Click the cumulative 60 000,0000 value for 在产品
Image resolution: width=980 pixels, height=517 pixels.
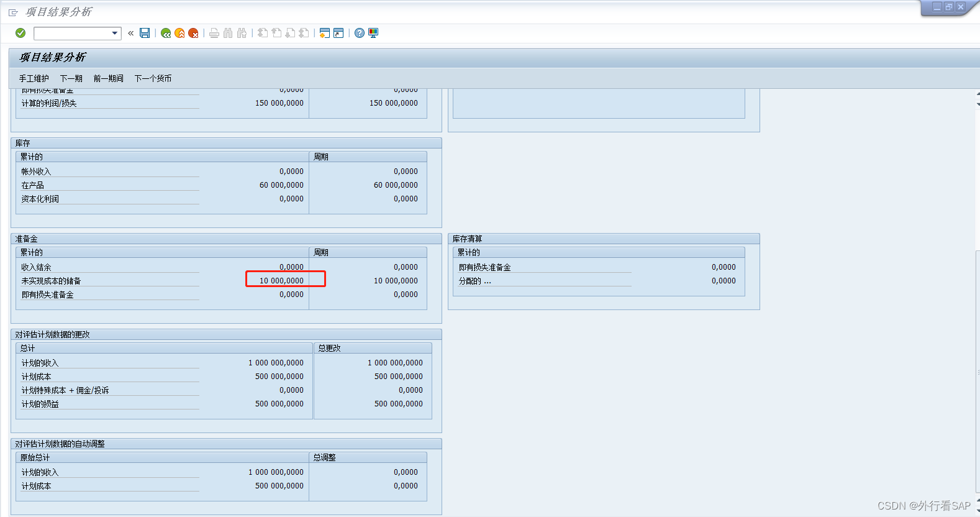click(x=281, y=185)
